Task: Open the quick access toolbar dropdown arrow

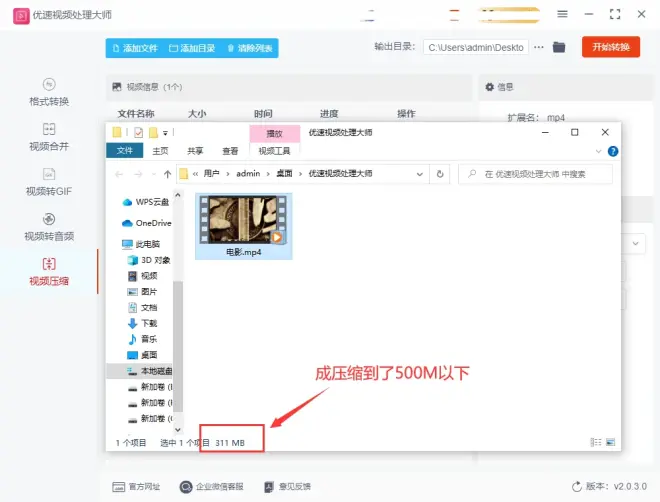Action: (x=165, y=133)
